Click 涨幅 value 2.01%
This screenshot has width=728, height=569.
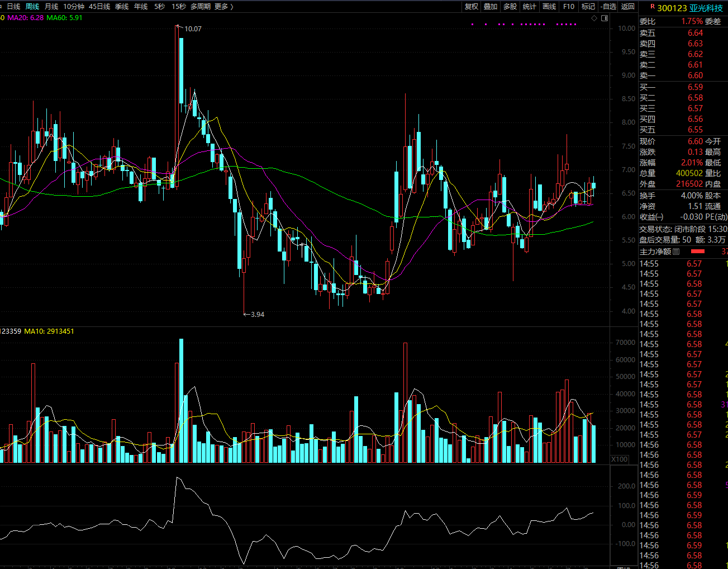click(692, 163)
